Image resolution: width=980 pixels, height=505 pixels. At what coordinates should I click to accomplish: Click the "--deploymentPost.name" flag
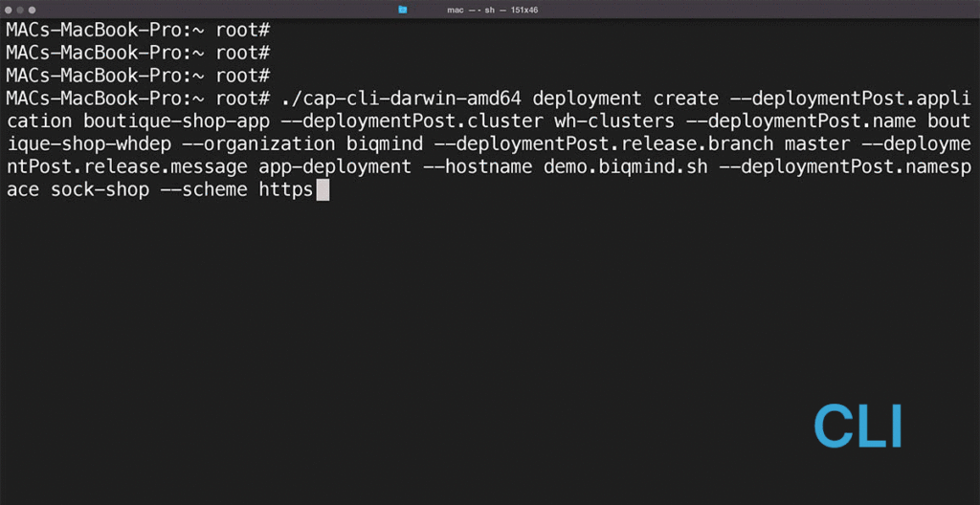tap(801, 121)
